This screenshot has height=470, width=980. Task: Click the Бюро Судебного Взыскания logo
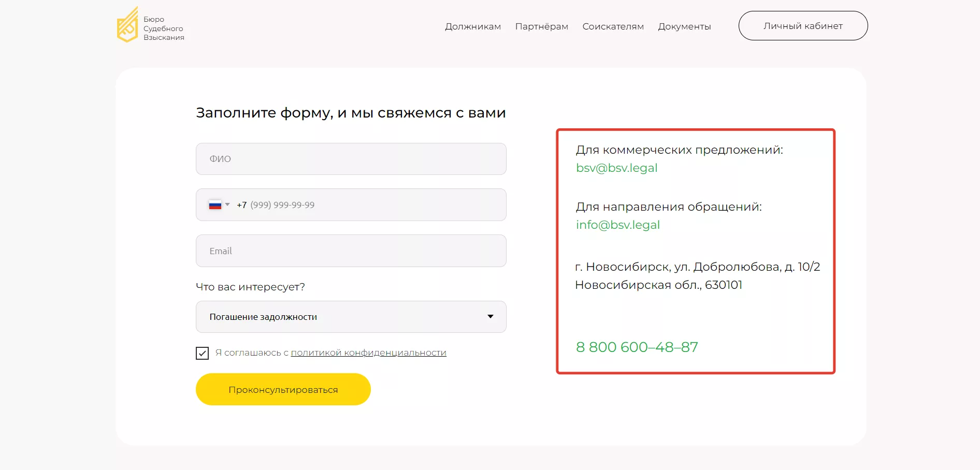coord(151,25)
